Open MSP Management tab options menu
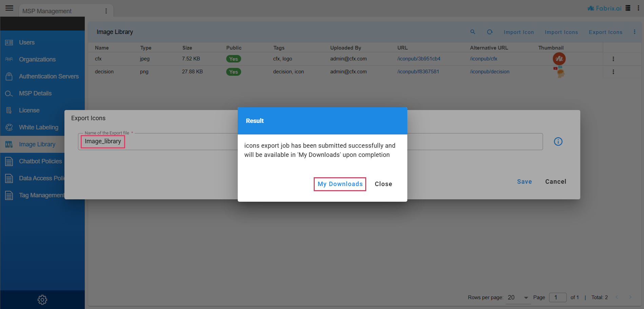This screenshot has height=309, width=644. coord(106,11)
